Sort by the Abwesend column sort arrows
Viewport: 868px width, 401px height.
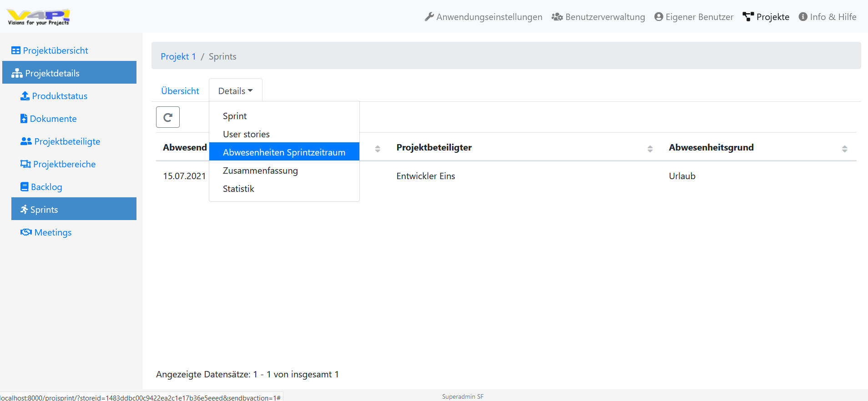pyautogui.click(x=378, y=149)
